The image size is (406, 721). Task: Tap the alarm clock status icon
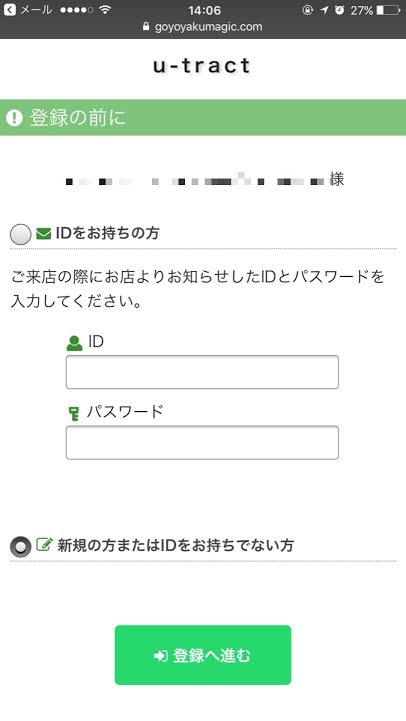pos(339,10)
